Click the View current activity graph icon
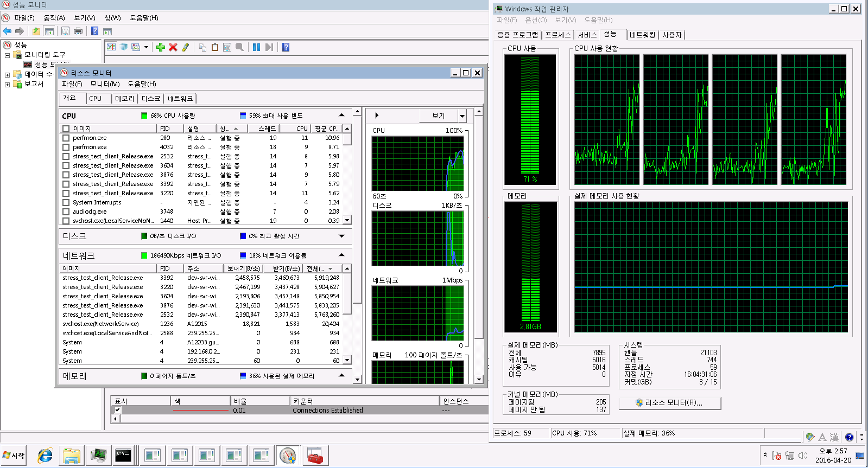 click(x=111, y=47)
